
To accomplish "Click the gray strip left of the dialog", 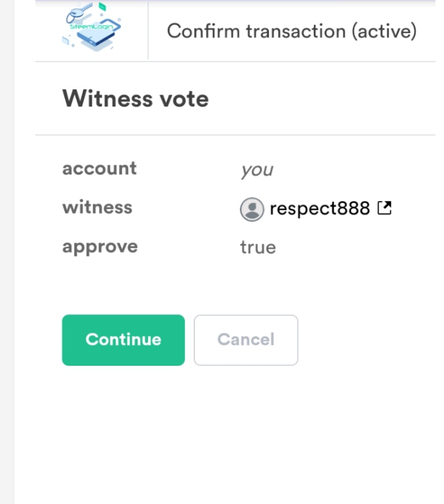I will click(7, 265).
